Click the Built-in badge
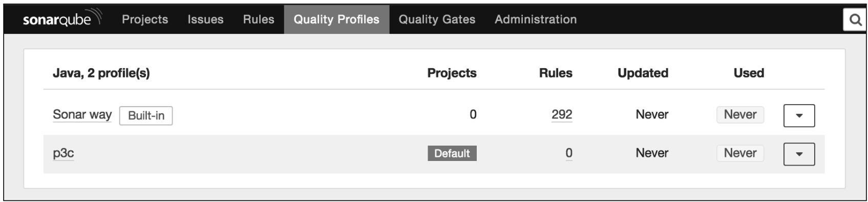The image size is (868, 202). point(146,115)
